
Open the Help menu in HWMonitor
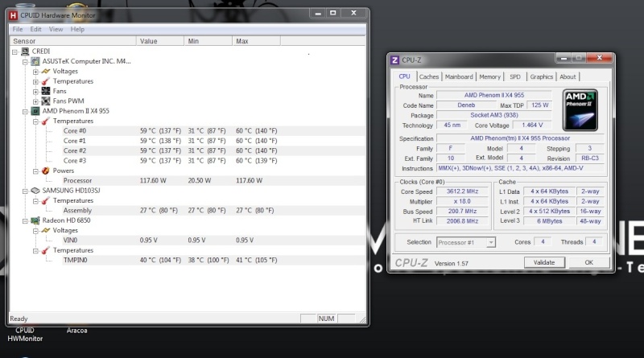77,29
